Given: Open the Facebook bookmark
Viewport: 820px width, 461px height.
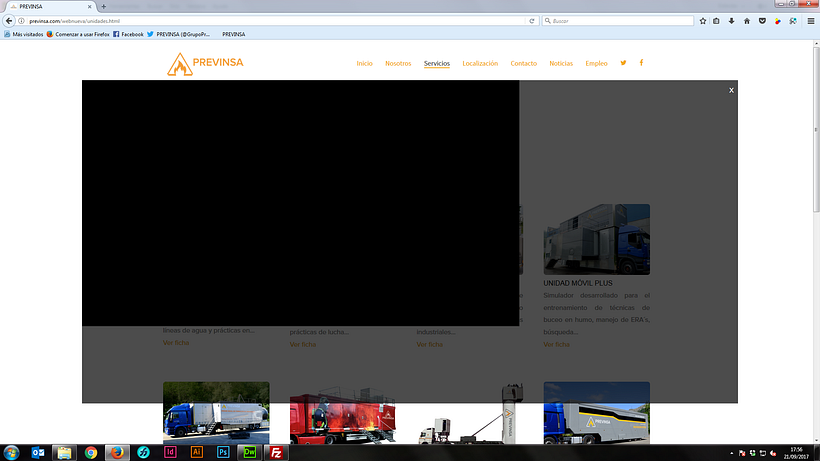Looking at the screenshot, I should [128, 34].
